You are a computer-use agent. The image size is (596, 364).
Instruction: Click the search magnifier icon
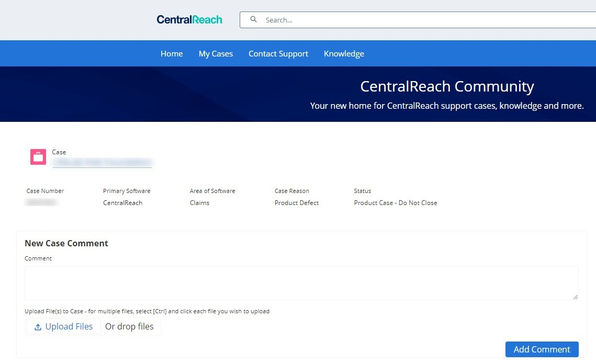pos(254,19)
